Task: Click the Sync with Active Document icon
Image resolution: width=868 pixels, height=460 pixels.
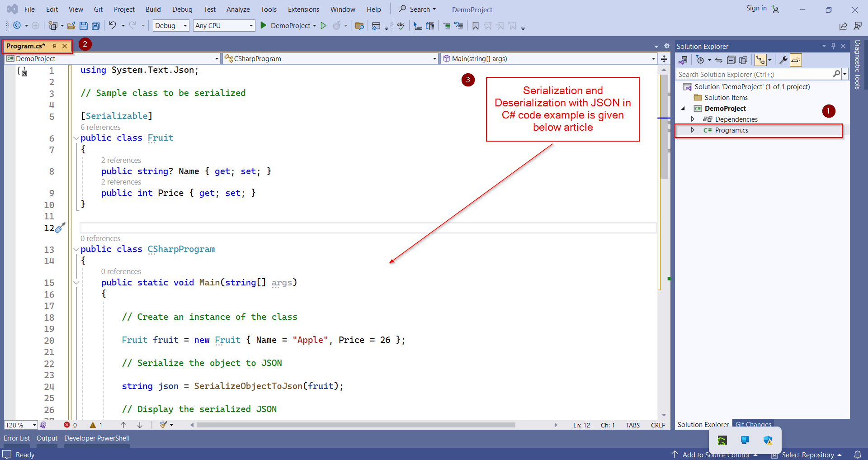Action: [x=719, y=60]
